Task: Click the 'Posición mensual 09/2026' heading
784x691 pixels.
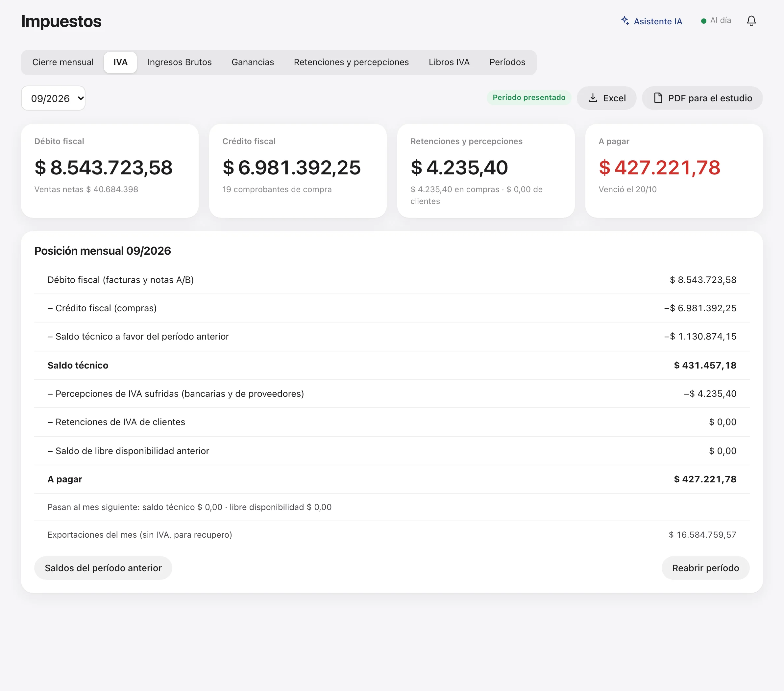Action: coord(102,251)
